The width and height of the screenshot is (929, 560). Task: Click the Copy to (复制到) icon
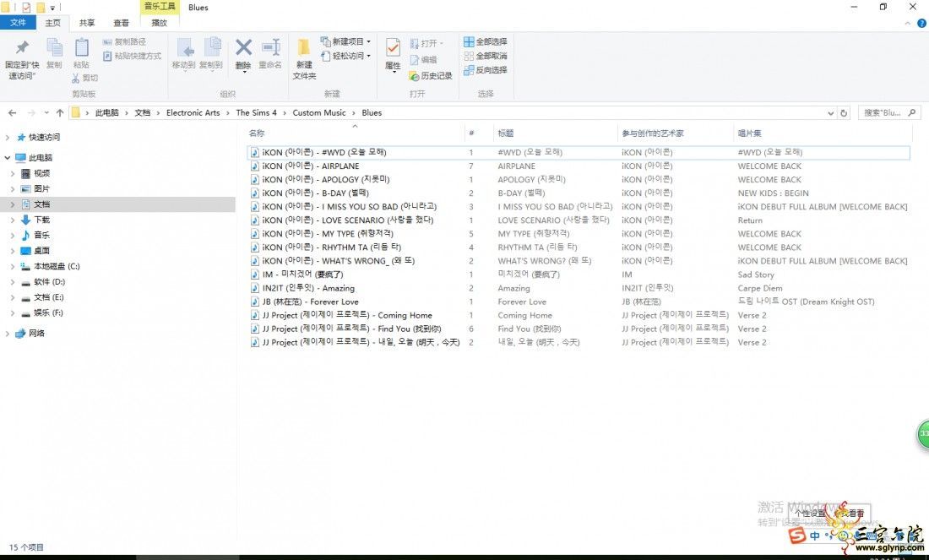coord(211,47)
